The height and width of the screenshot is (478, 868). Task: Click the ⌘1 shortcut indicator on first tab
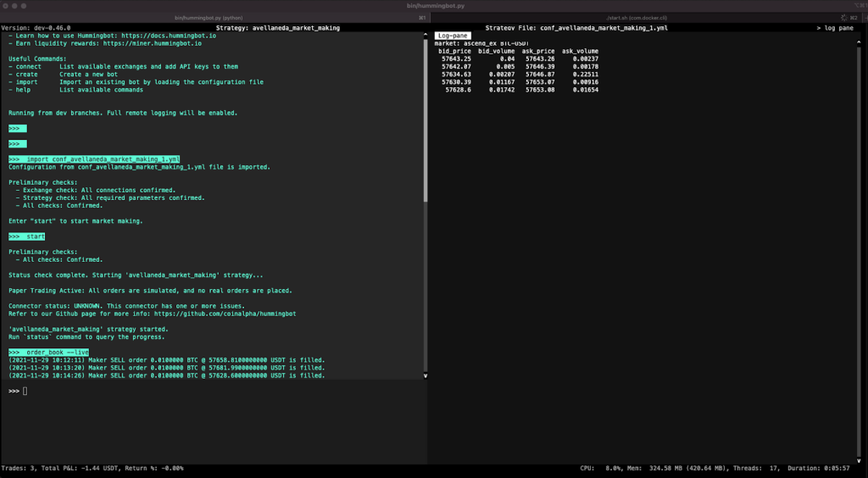pyautogui.click(x=421, y=17)
